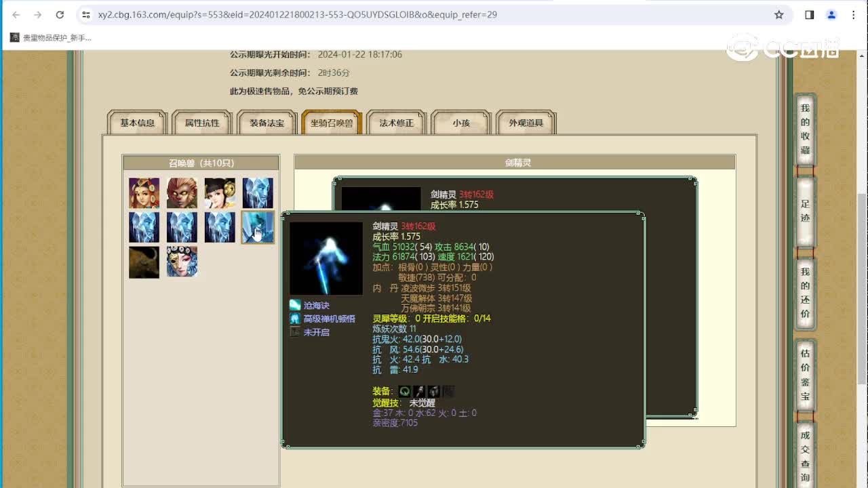Click the 高级禅机顿悟 skill name text
This screenshot has width=868, height=488.
tap(330, 319)
